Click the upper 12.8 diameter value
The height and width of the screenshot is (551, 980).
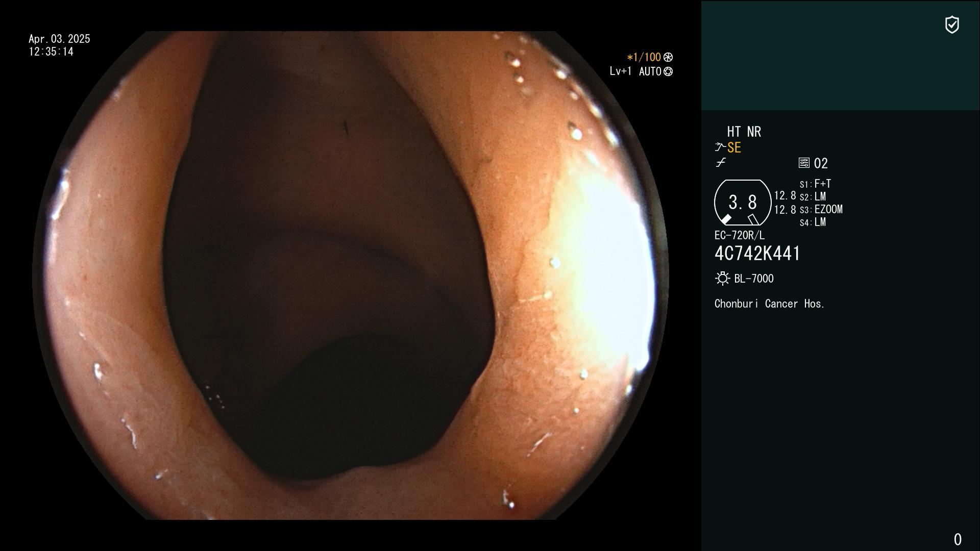tap(785, 195)
